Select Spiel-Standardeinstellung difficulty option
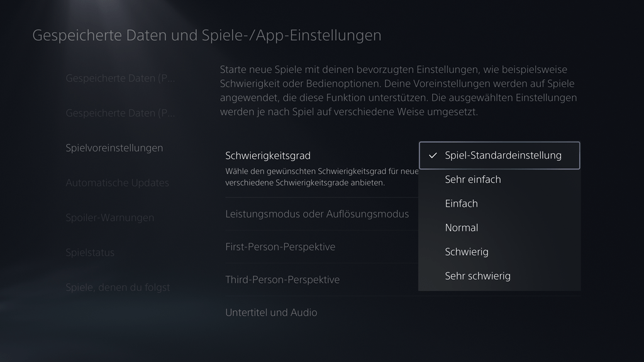The height and width of the screenshot is (362, 644). coord(499,156)
